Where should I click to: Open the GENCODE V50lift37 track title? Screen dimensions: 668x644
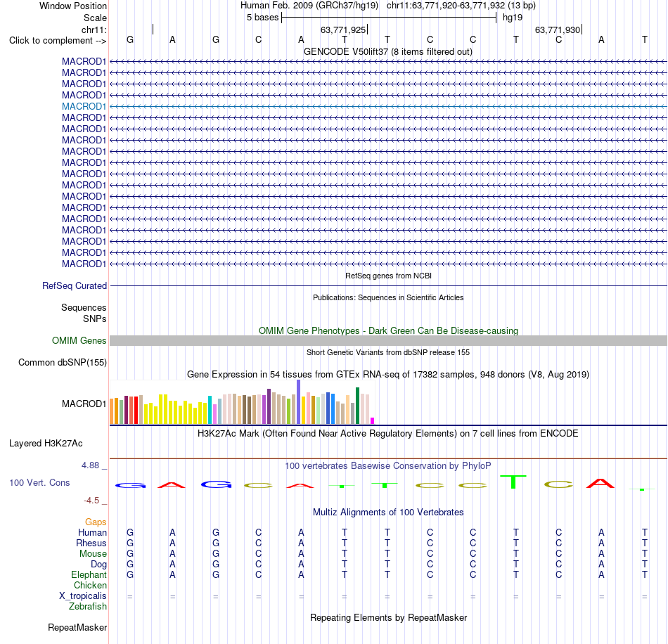point(388,51)
